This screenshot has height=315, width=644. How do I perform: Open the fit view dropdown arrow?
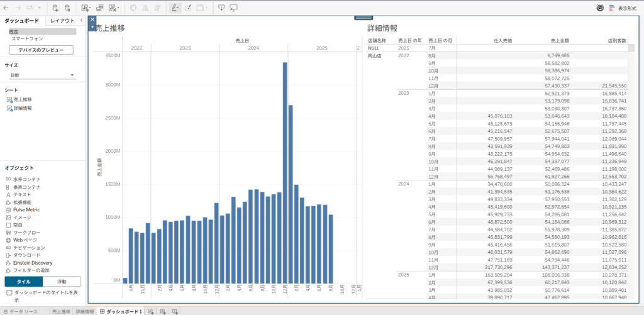point(206,8)
